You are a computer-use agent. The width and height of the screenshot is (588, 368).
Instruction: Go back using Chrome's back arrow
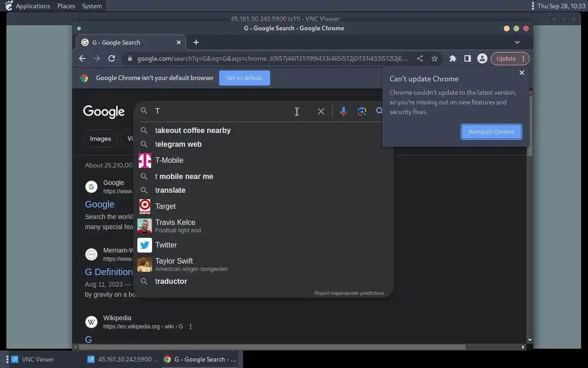pyautogui.click(x=82, y=58)
